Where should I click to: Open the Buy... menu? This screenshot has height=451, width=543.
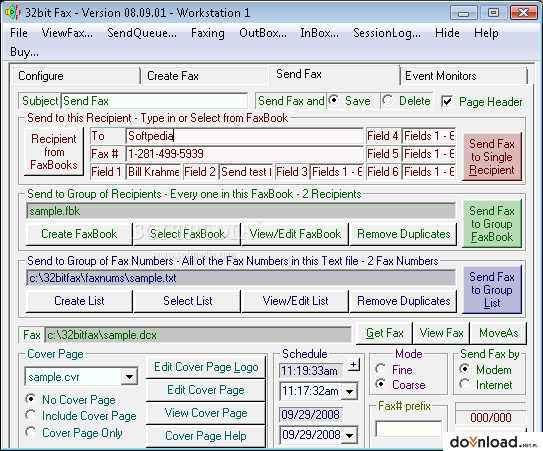(24, 52)
